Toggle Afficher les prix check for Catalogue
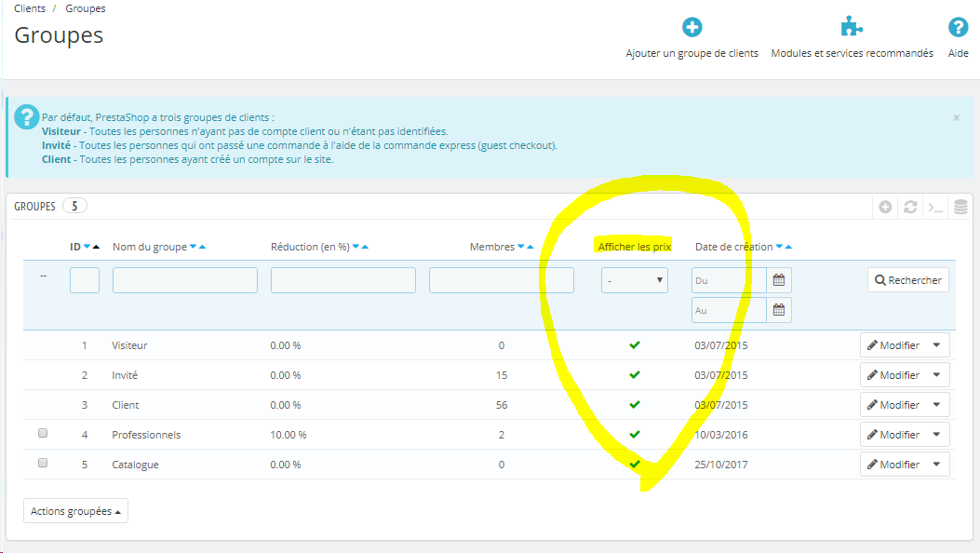Screen dimensions: 980x553 click(x=635, y=465)
